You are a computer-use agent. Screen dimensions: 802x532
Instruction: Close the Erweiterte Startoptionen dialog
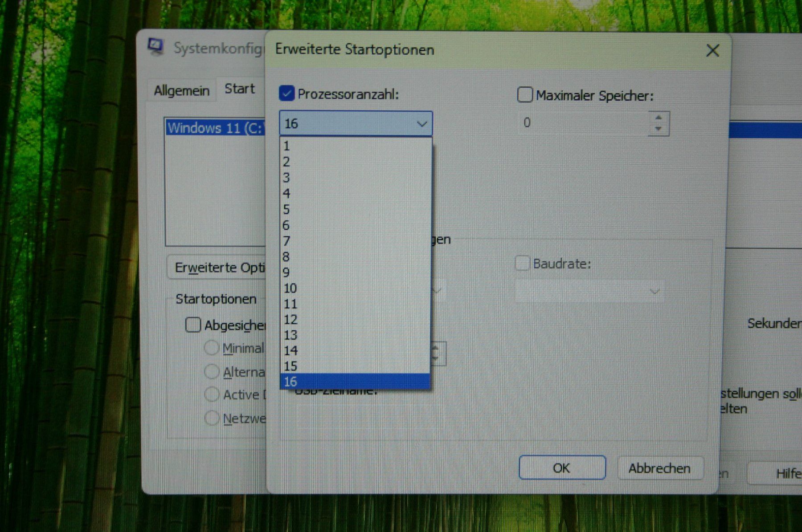click(x=713, y=50)
